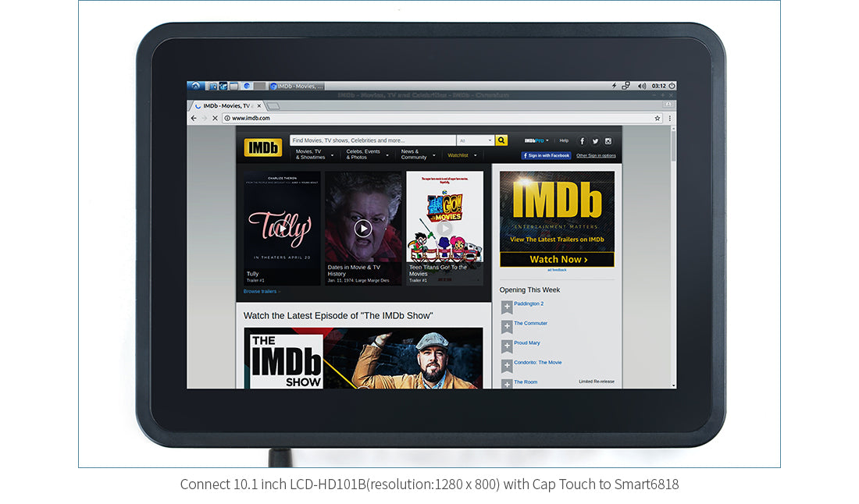Open the 'All' search category dropdown

[x=476, y=140]
